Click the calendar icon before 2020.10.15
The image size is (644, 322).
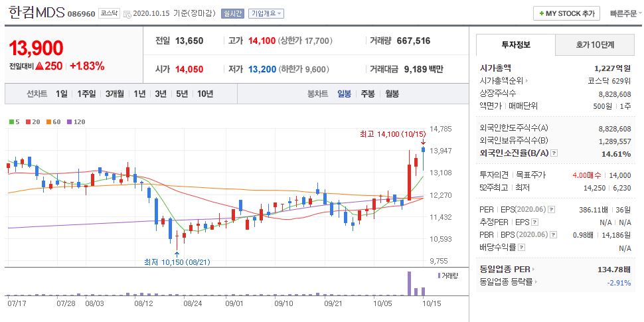pos(127,13)
